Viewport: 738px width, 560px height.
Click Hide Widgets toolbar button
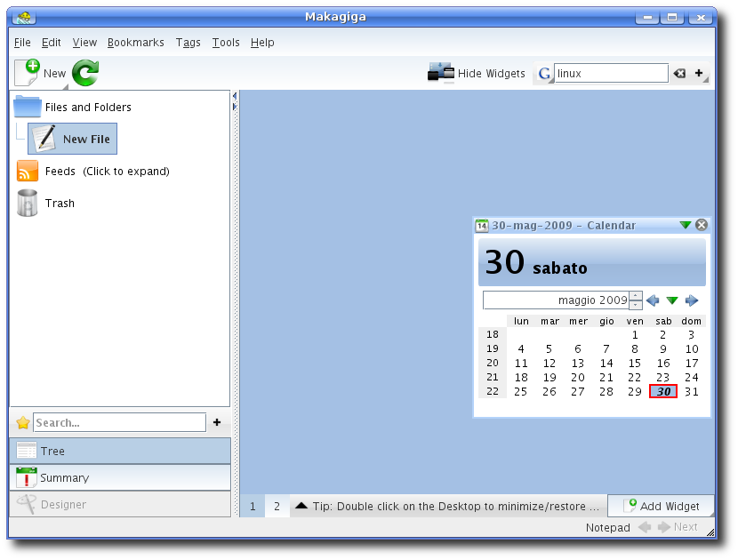[476, 74]
